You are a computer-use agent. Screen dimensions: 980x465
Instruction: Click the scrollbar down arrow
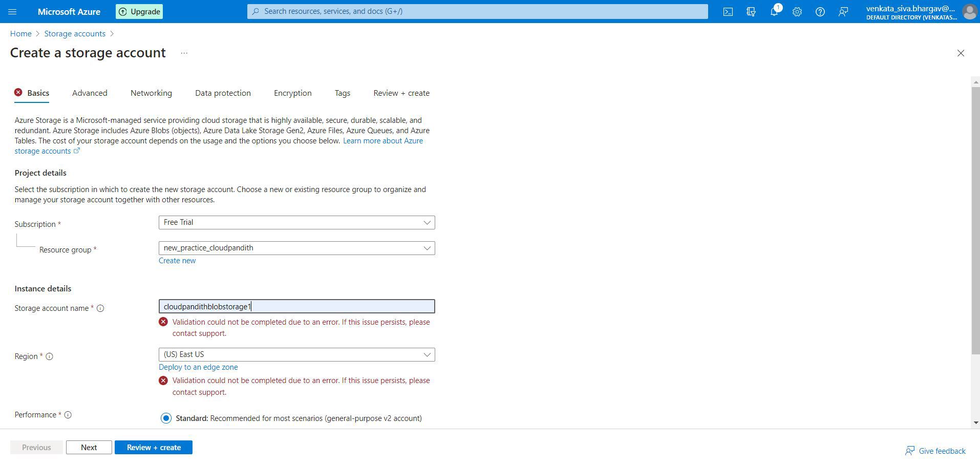point(975,423)
